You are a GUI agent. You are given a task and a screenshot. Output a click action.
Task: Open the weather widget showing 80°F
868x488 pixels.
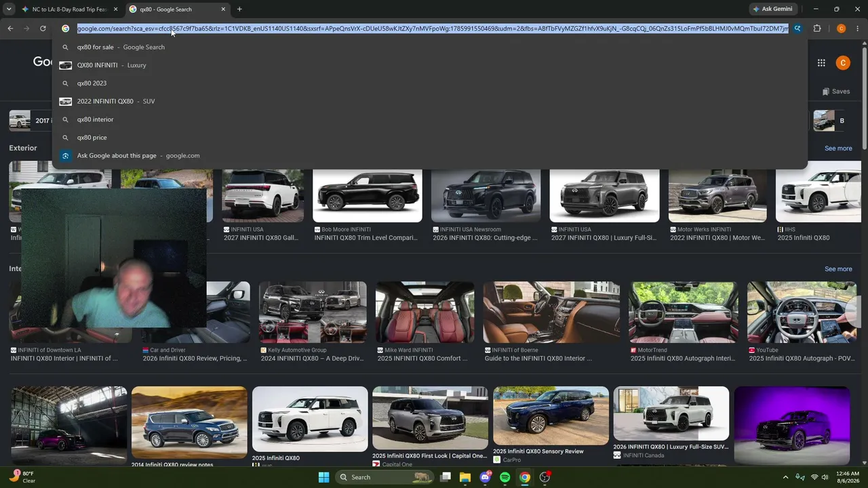(x=22, y=477)
